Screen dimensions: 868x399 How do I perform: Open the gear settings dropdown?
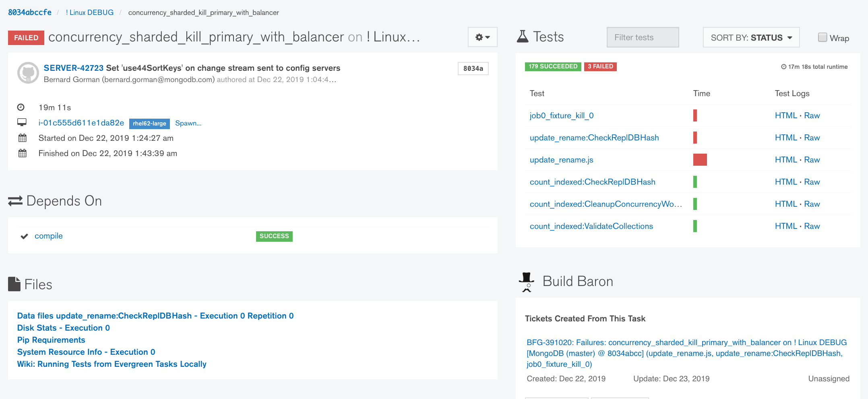(482, 37)
